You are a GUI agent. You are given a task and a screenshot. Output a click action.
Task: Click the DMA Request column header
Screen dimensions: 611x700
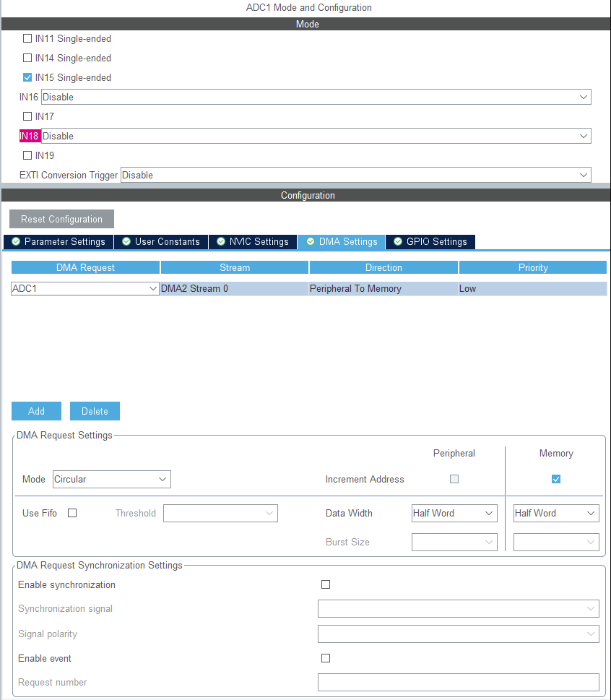tap(85, 267)
